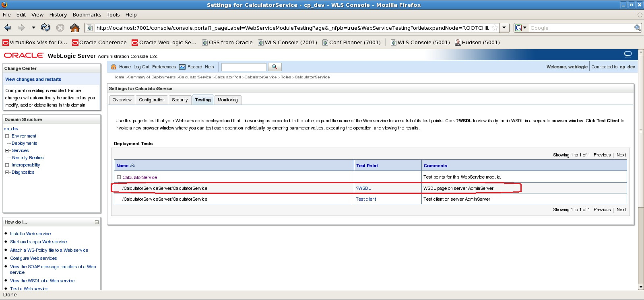
Task: Click Log Out in console toolbar
Action: (x=141, y=67)
